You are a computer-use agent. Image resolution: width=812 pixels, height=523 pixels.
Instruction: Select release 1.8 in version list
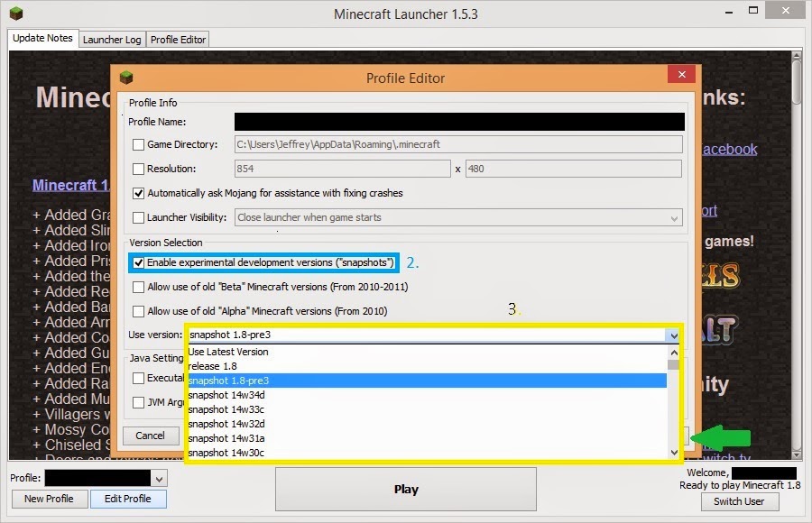pos(428,366)
